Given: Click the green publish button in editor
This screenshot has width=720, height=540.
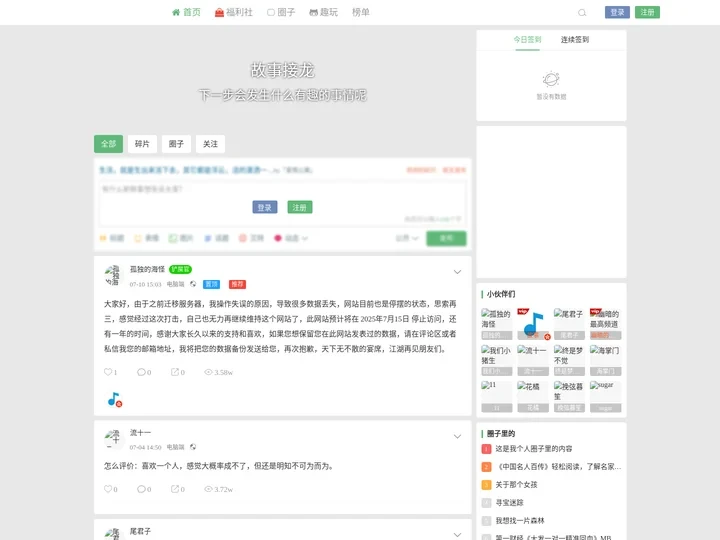Looking at the screenshot, I should pos(446,238).
